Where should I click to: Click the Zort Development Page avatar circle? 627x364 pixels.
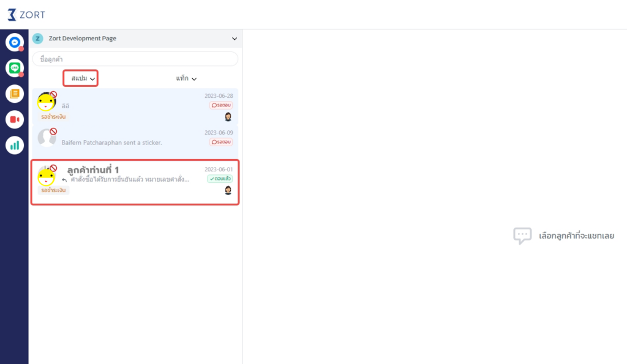pos(38,39)
